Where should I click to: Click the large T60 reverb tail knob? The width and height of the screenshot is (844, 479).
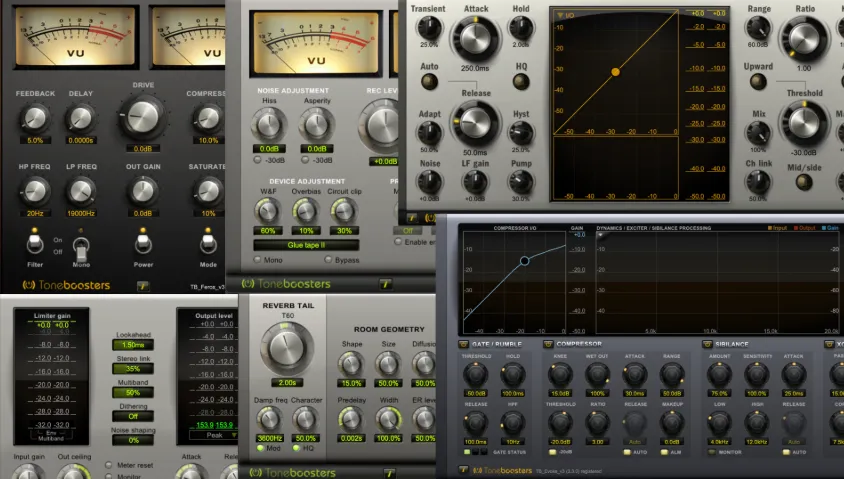[x=287, y=349]
